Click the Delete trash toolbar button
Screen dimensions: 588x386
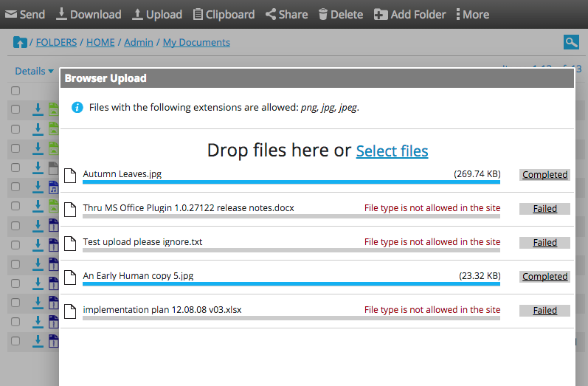341,14
